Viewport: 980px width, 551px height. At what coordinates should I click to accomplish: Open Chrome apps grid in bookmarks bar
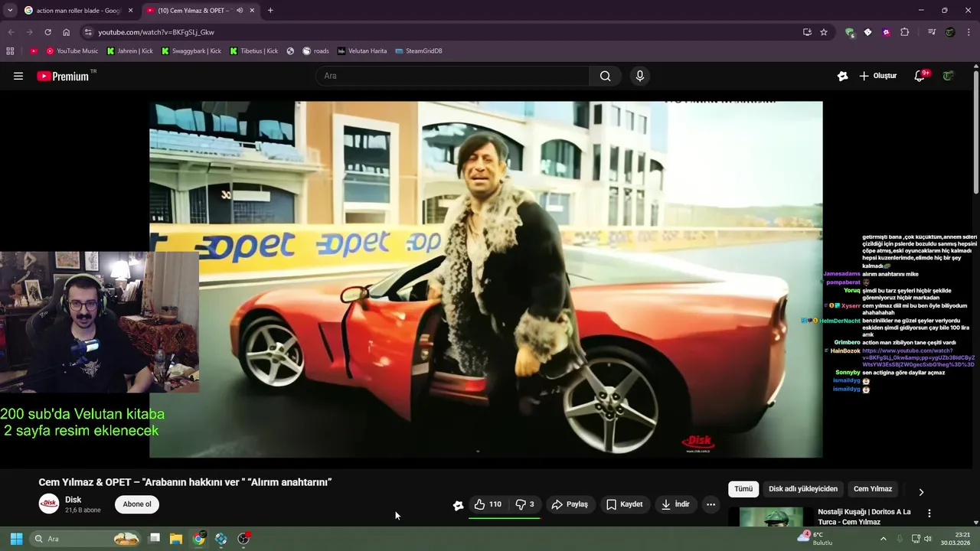10,51
